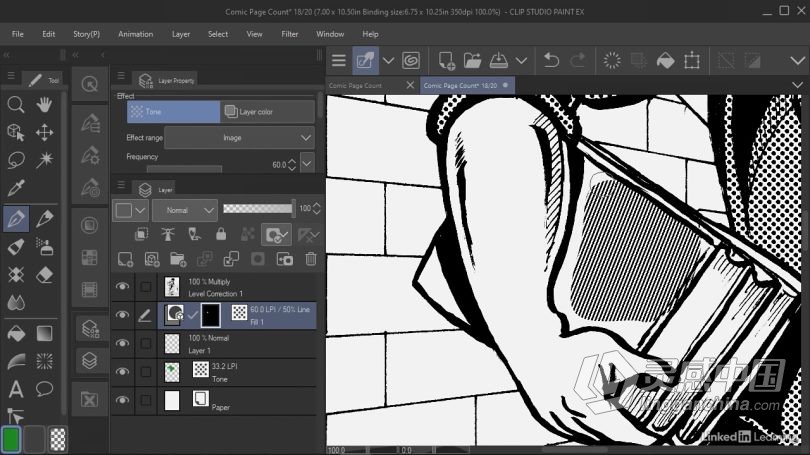Select the Zoom magnifier tool
This screenshot has width=810, height=455.
pos(16,105)
